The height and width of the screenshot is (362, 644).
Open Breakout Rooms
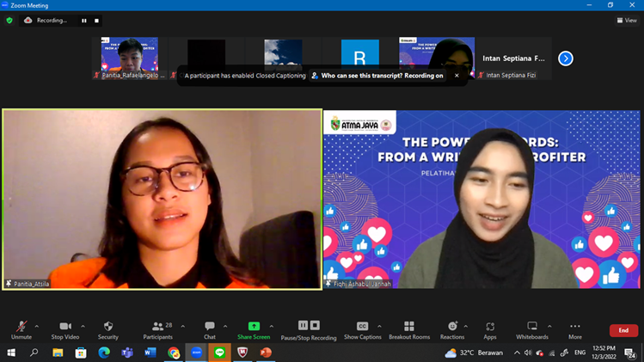(408, 329)
